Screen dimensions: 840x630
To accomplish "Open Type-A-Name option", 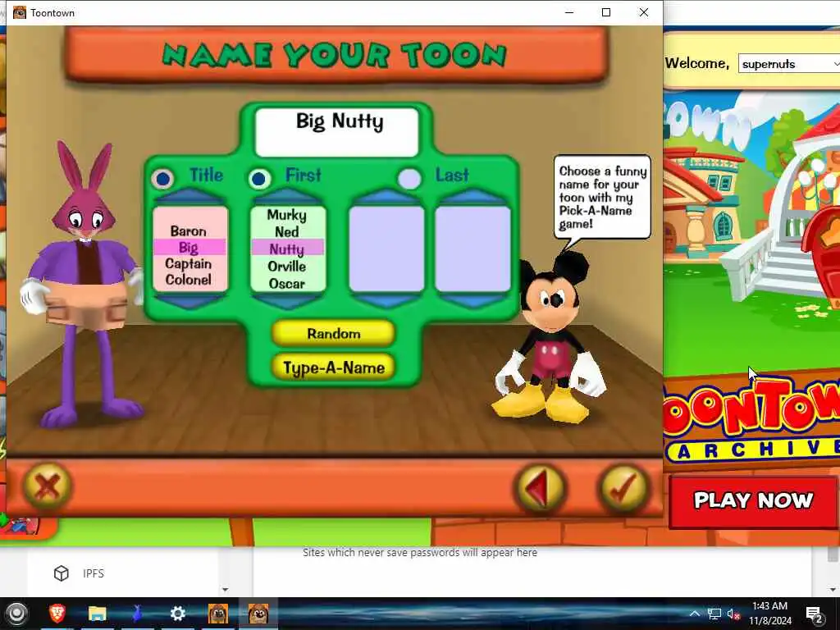I will (x=333, y=367).
